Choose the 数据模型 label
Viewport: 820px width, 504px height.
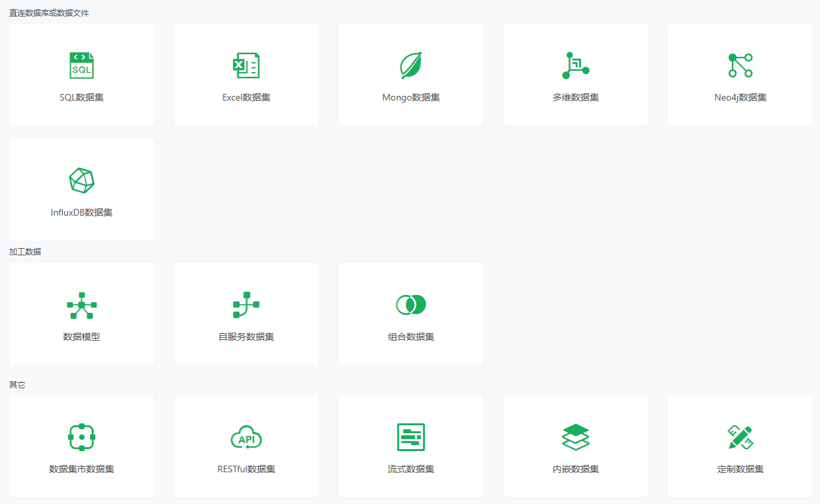pyautogui.click(x=81, y=337)
